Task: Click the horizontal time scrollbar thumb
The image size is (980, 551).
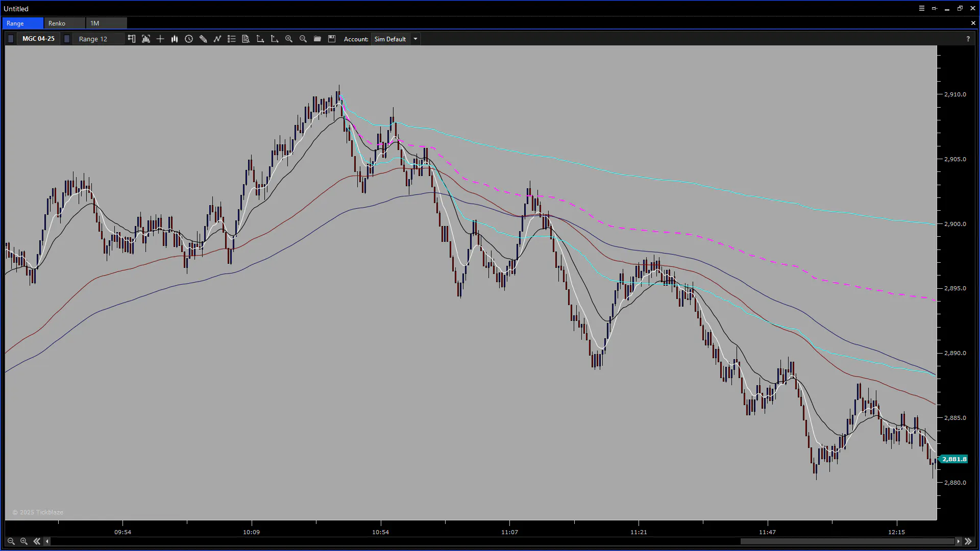Action: point(847,541)
